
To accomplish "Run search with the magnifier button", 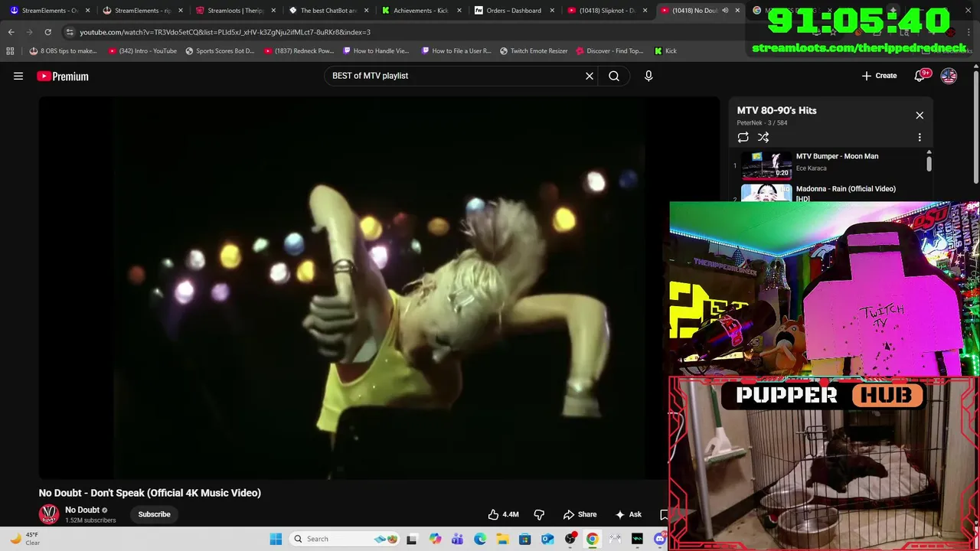I will coord(614,76).
